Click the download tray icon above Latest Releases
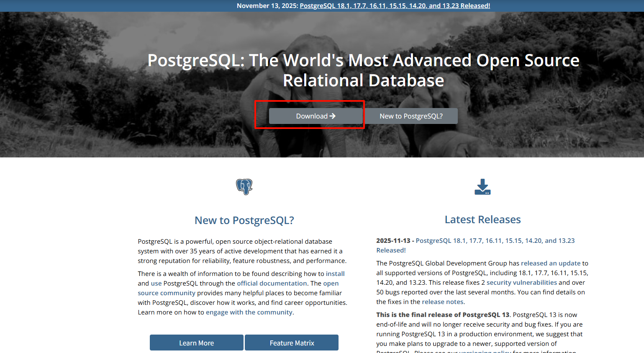Image resolution: width=644 pixels, height=353 pixels. pyautogui.click(x=482, y=187)
